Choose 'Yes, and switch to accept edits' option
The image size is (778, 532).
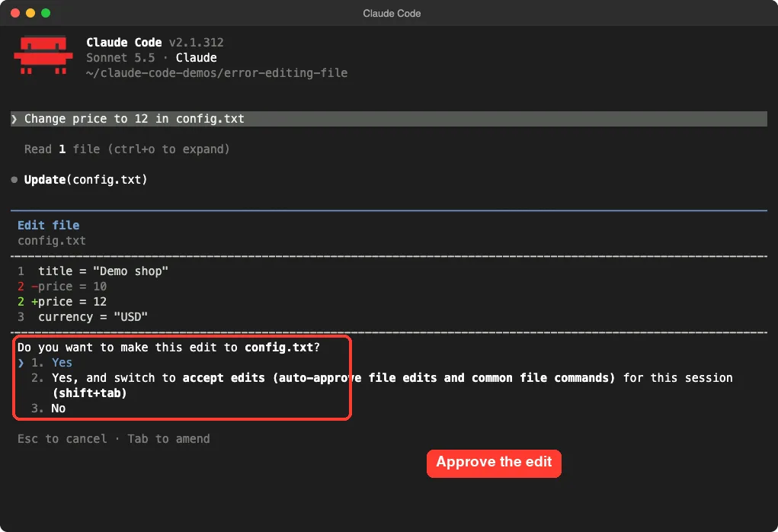[382, 385]
